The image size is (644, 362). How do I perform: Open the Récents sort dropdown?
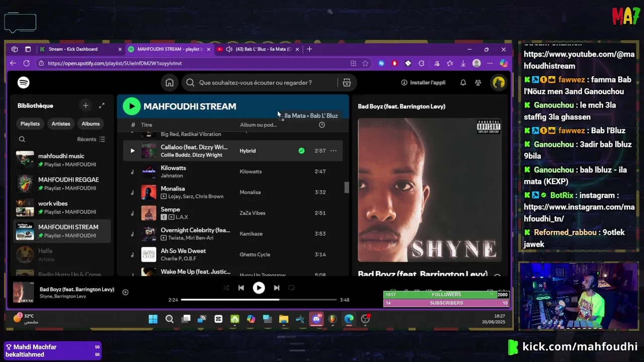(x=91, y=139)
